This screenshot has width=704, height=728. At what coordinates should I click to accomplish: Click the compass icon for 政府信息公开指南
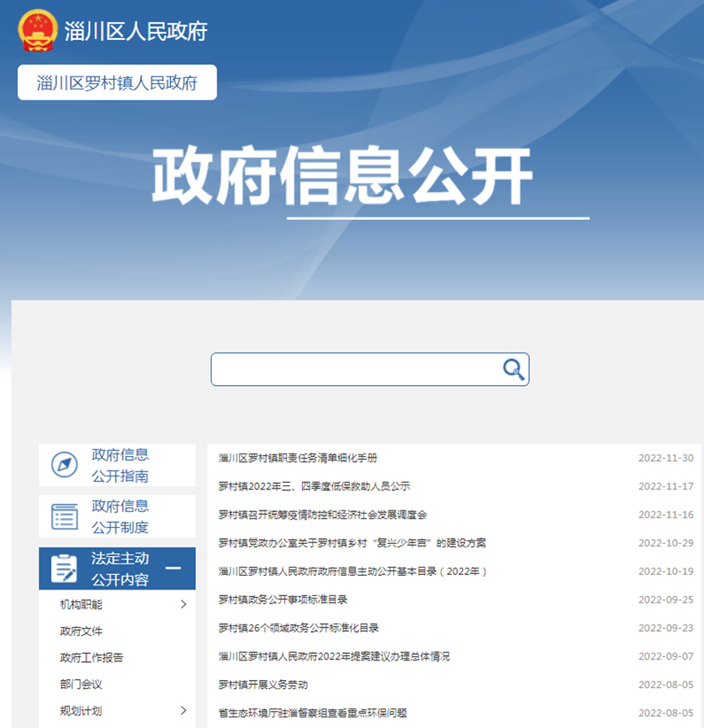pyautogui.click(x=64, y=465)
